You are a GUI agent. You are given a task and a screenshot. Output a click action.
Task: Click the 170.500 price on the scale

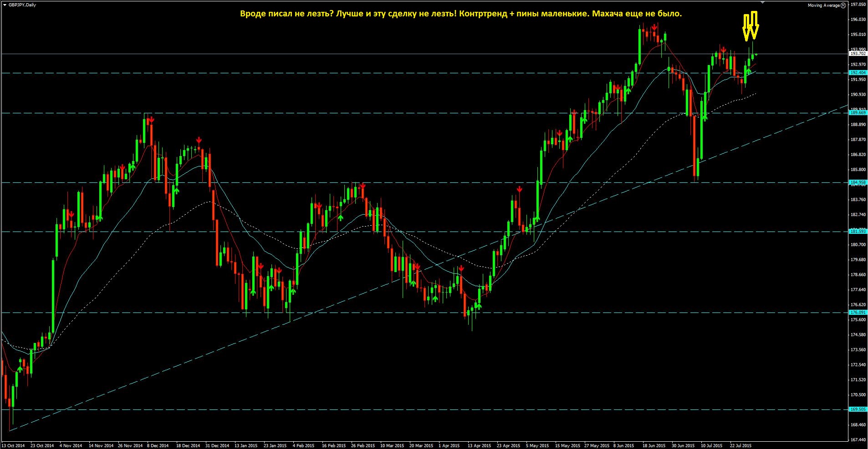click(858, 395)
